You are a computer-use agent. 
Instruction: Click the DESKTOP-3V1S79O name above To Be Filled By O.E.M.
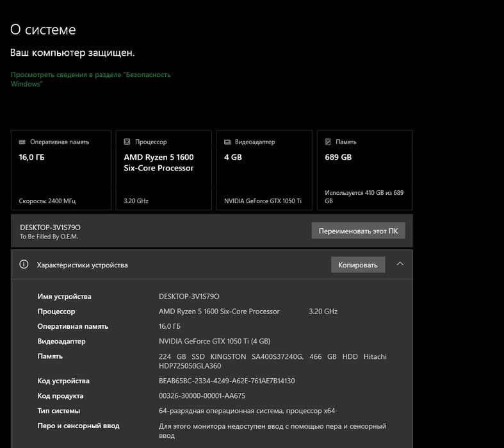[x=51, y=228]
